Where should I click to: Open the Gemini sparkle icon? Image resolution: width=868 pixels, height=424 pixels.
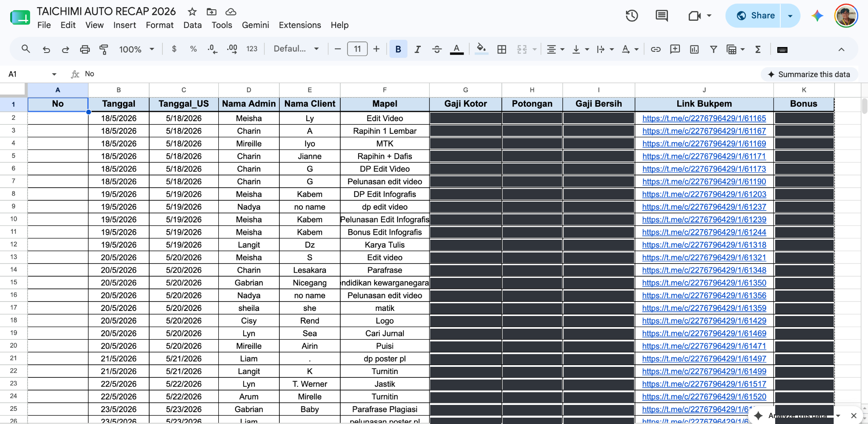click(x=817, y=16)
